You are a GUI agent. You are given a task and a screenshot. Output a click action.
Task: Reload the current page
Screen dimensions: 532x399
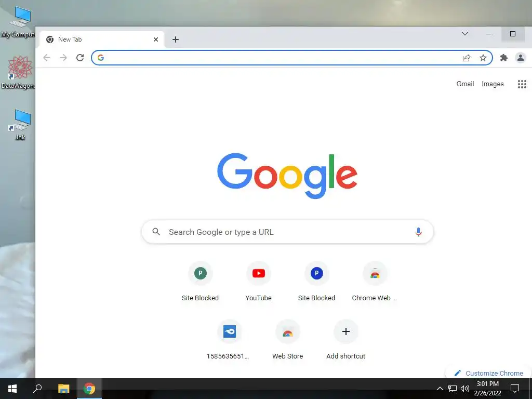click(x=80, y=58)
